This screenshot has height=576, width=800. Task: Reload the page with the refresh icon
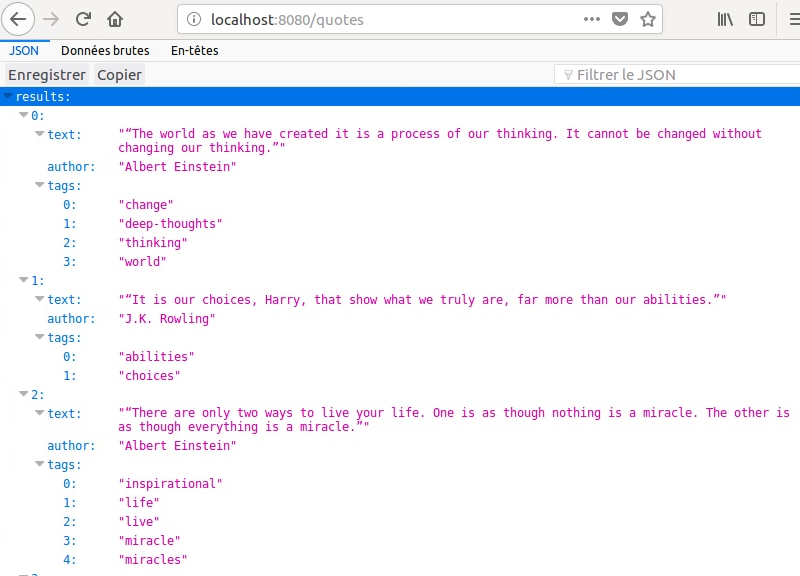(83, 19)
